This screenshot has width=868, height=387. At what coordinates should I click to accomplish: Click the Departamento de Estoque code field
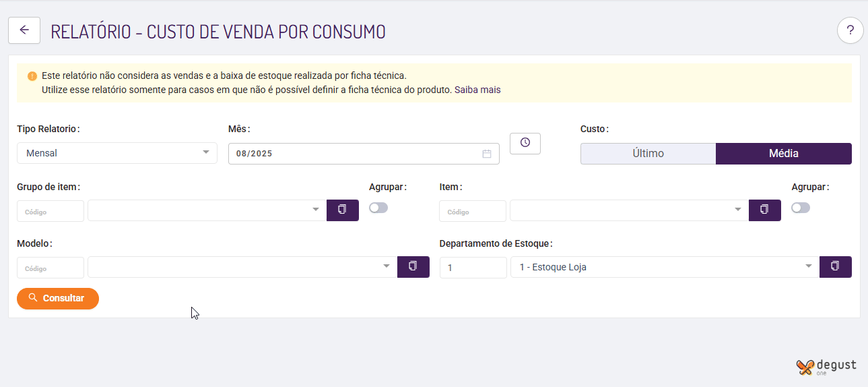[x=473, y=268]
